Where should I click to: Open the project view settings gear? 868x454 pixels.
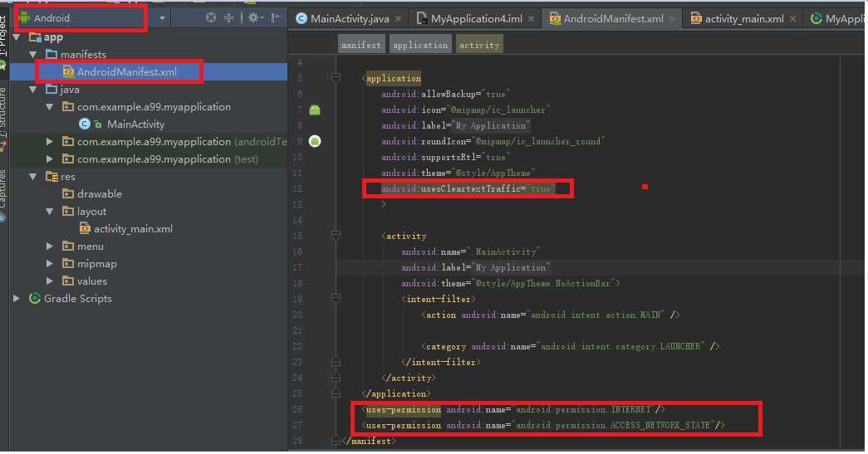pyautogui.click(x=255, y=17)
